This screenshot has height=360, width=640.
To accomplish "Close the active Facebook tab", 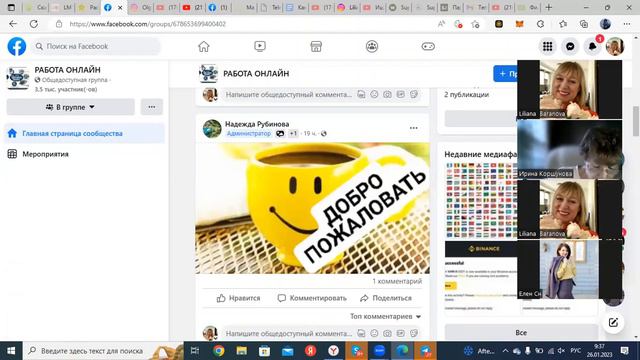I will pyautogui.click(x=120, y=7).
